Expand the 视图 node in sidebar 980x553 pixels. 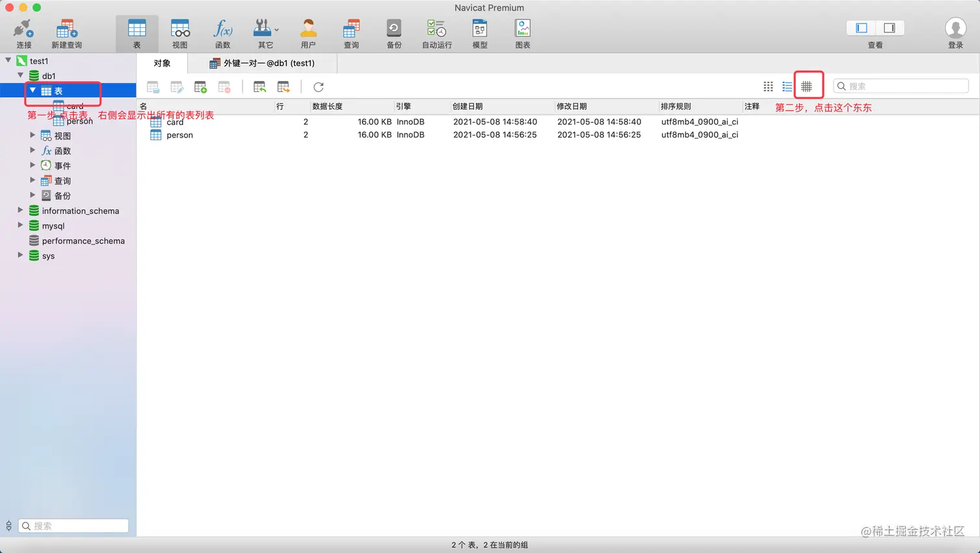[32, 135]
